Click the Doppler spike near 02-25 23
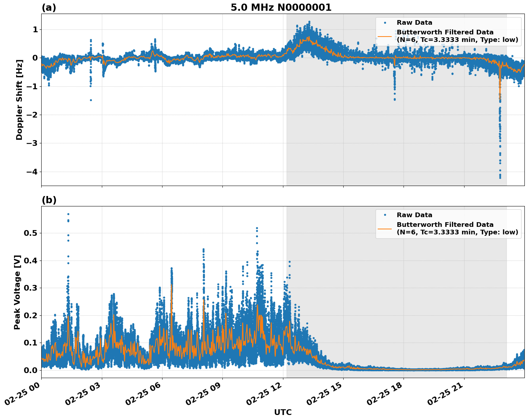 [500, 125]
